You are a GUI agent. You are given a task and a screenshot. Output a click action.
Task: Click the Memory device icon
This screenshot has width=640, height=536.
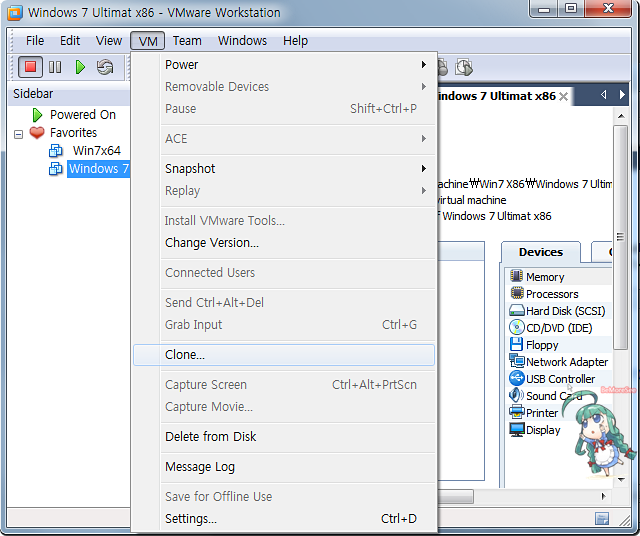coord(516,276)
